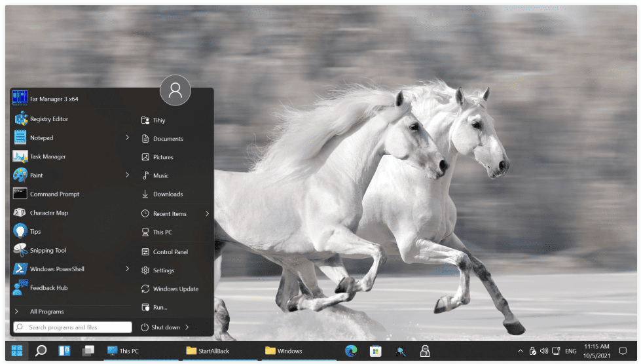
Task: Launch Task Manager icon
Action: 20,156
